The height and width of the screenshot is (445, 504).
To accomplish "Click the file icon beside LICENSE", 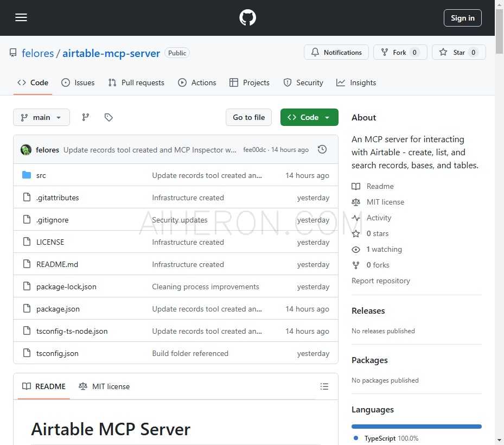I will coord(27,241).
